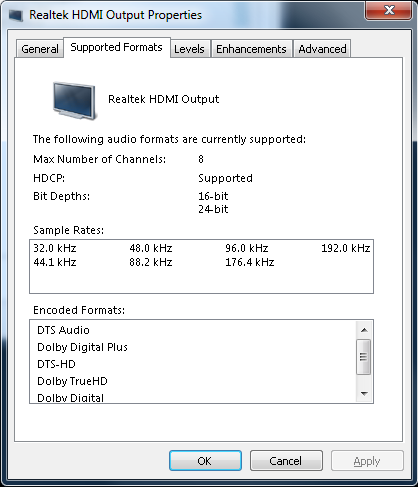Click the Cancel button

pos(286,461)
